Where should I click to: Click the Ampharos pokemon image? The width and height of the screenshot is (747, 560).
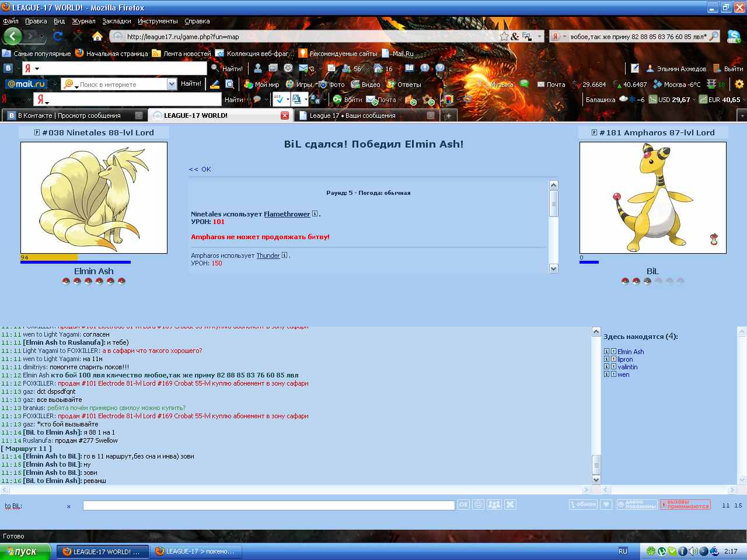tap(652, 198)
